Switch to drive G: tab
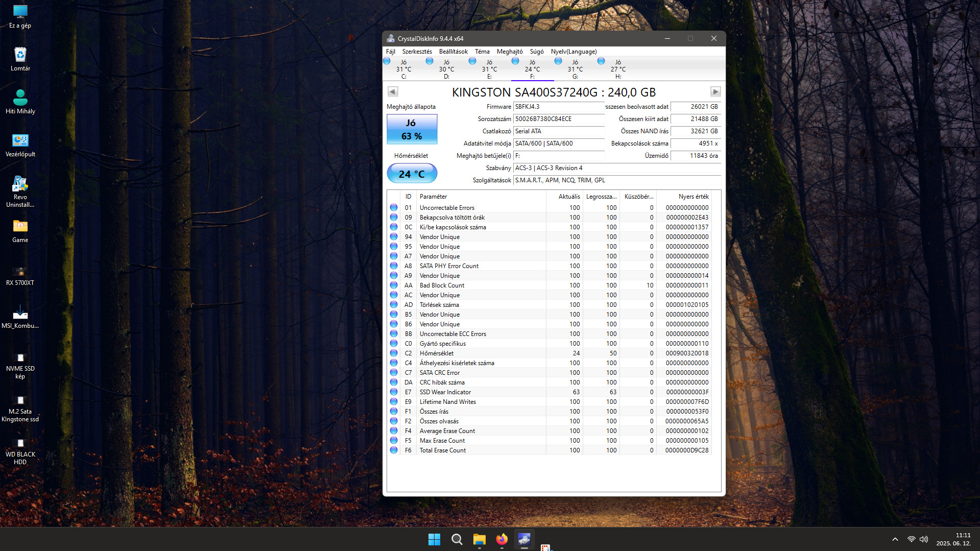The width and height of the screenshot is (980, 551). click(x=575, y=69)
